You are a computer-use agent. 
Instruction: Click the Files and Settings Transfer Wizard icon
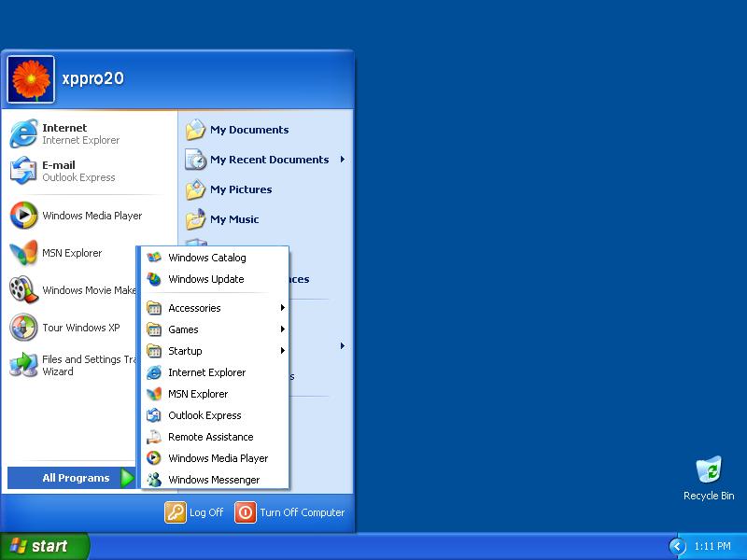click(23, 365)
